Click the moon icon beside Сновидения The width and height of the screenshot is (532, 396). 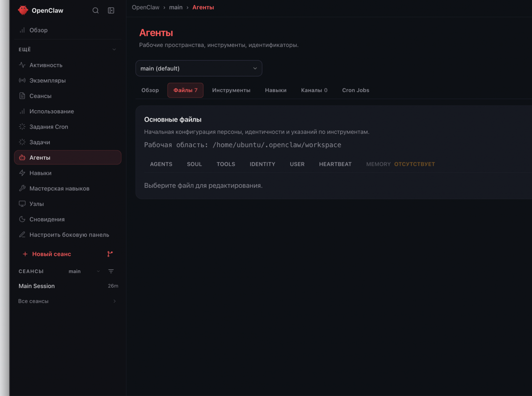click(x=22, y=219)
